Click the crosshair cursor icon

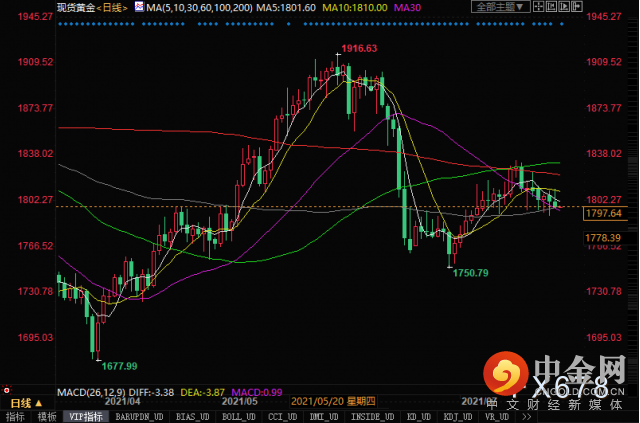tap(538, 7)
